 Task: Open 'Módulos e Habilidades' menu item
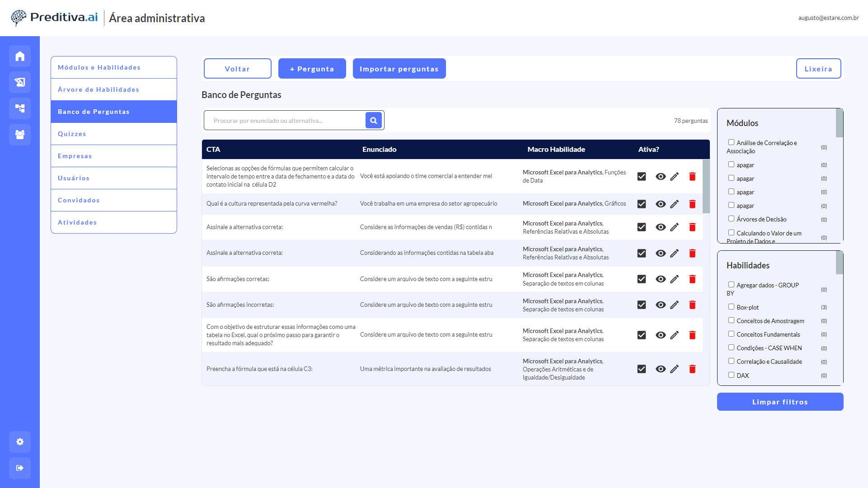coord(114,67)
